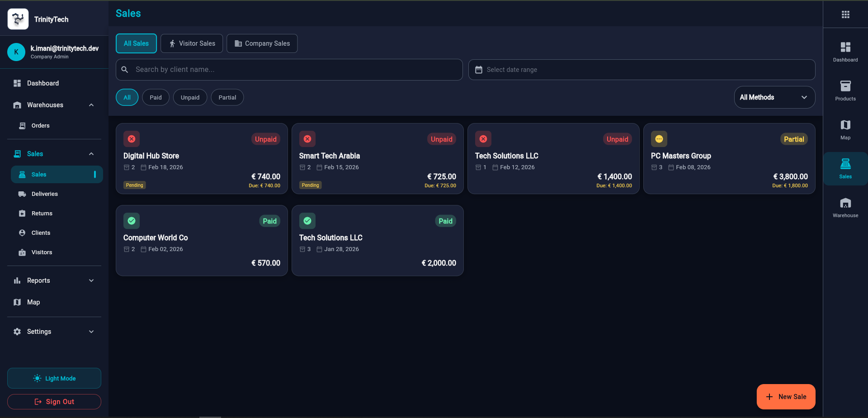The width and height of the screenshot is (868, 418).
Task: Create a New Sale
Action: (786, 397)
